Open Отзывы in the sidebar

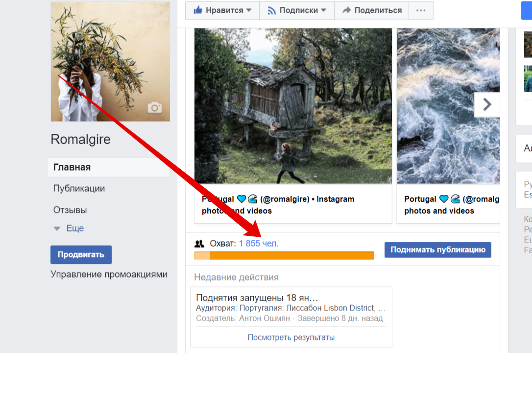tap(70, 210)
